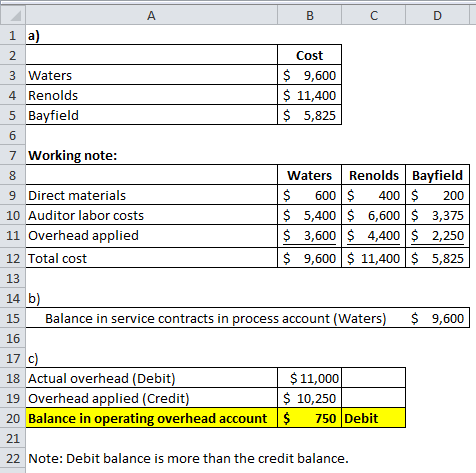Click Renolds direct materials value 400
The width and height of the screenshot is (476, 473).
click(373, 195)
